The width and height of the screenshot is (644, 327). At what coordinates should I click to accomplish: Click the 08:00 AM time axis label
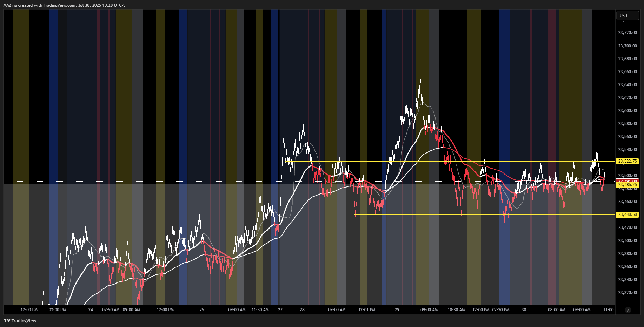click(x=557, y=310)
